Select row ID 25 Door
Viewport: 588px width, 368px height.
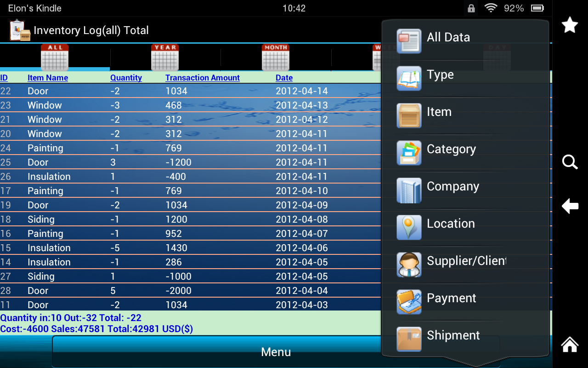(191, 162)
